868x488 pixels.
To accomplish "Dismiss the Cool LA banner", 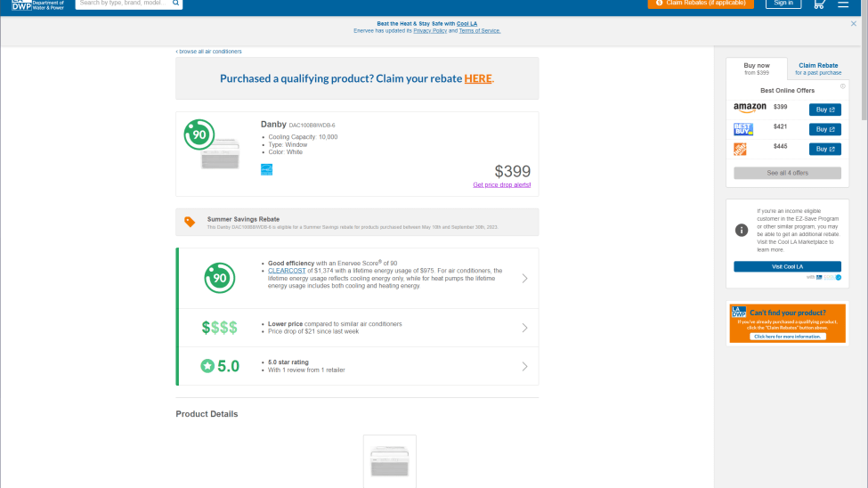I will point(854,24).
